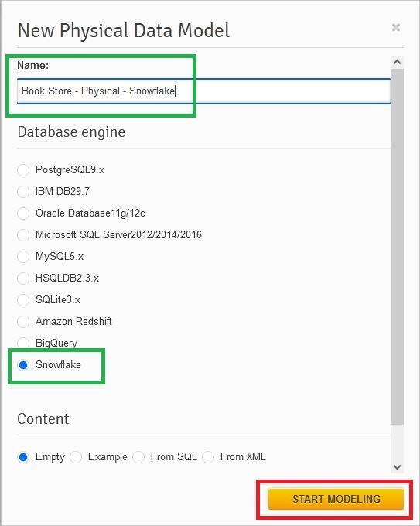Click the dialog's vertical scrollbar thumb

pyautogui.click(x=398, y=247)
